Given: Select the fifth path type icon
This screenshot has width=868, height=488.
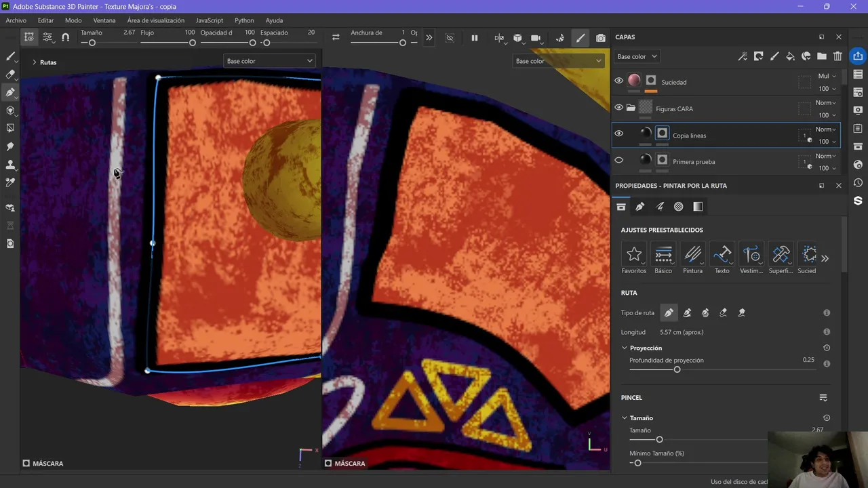Looking at the screenshot, I should (x=742, y=312).
